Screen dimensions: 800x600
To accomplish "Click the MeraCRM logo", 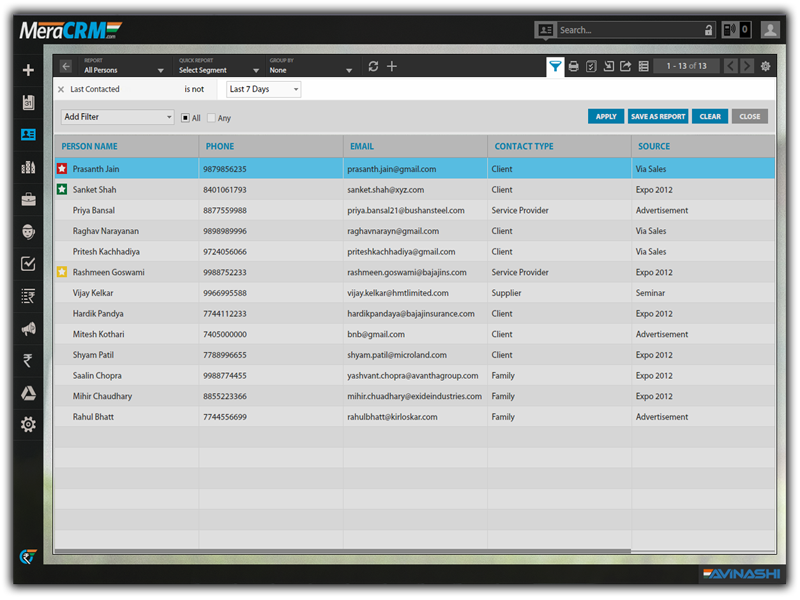I will (x=71, y=30).
